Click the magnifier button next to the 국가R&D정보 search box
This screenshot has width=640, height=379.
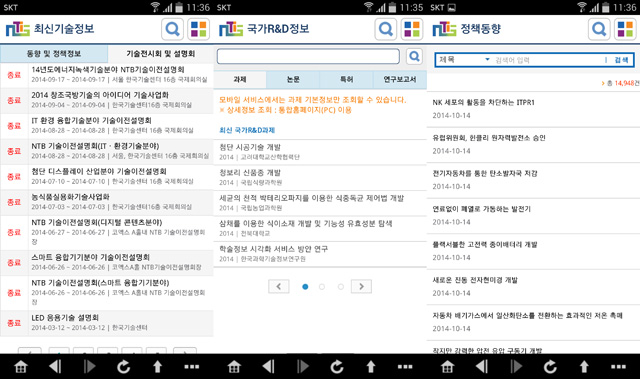pos(414,56)
